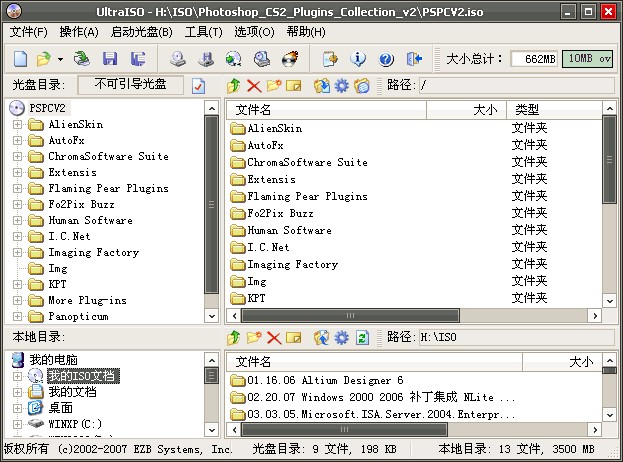The height and width of the screenshot is (462, 623).
Task: Click the Help question mark icon
Action: click(384, 60)
